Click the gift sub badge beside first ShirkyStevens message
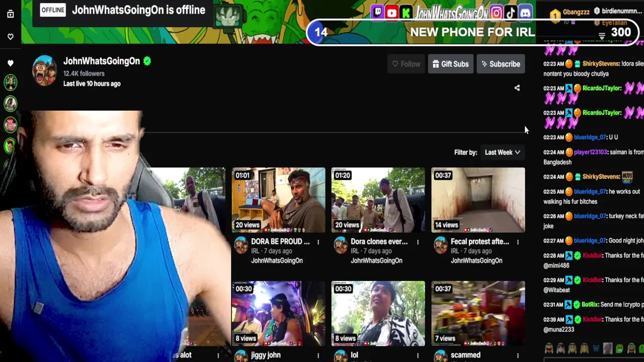Viewport: 644px width, 362px height. click(x=578, y=64)
